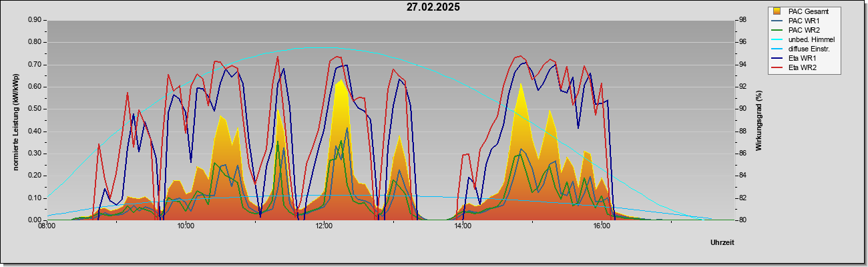
Task: Click the Uhrzeit axis title
Action: click(722, 243)
